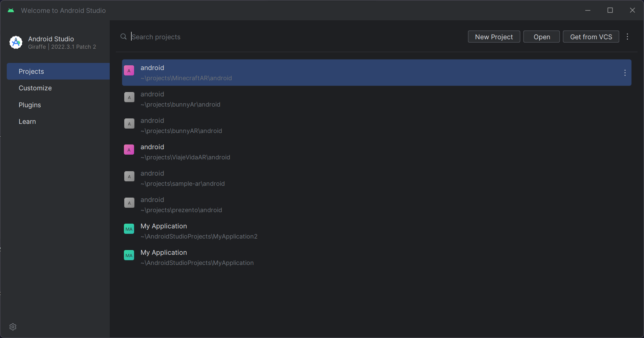Open the MinecraftAR project's options menu
644x338 pixels.
[625, 73]
